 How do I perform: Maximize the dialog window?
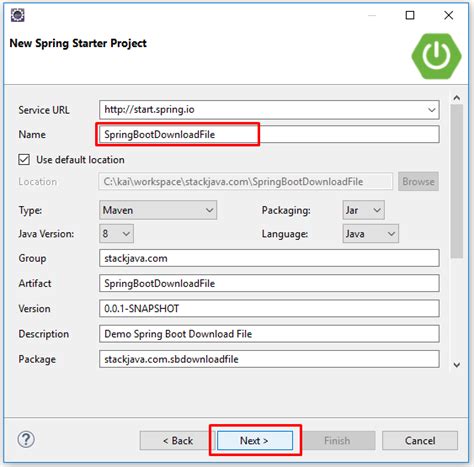410,15
